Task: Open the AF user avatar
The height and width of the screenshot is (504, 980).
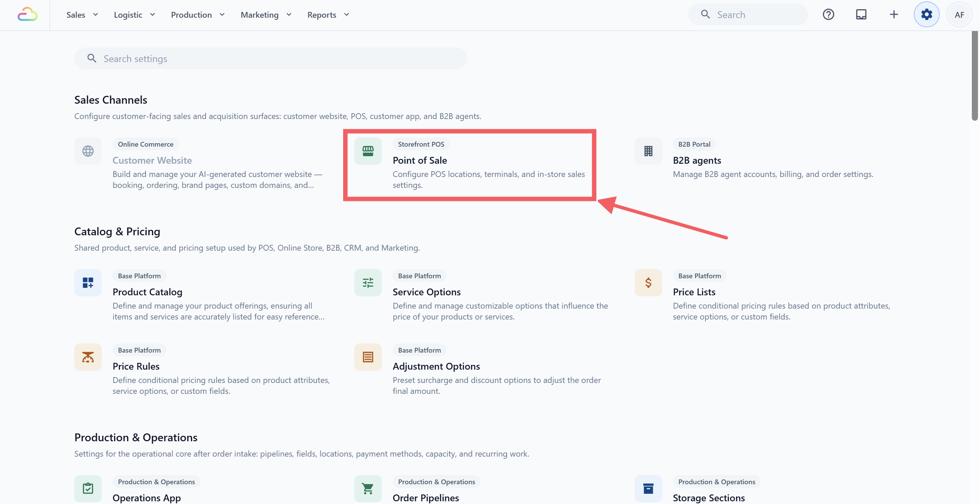Action: (x=959, y=15)
